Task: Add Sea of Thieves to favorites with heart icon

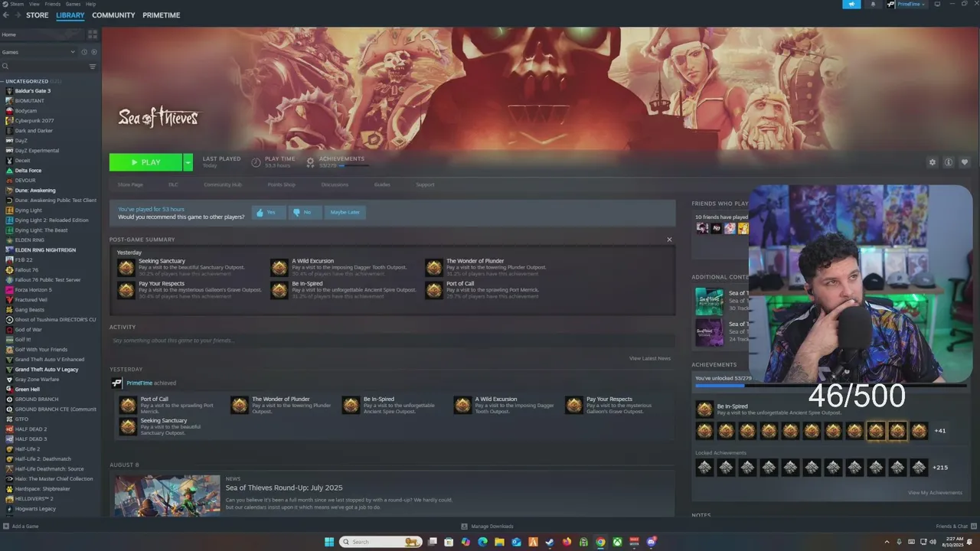Action: pyautogui.click(x=965, y=162)
